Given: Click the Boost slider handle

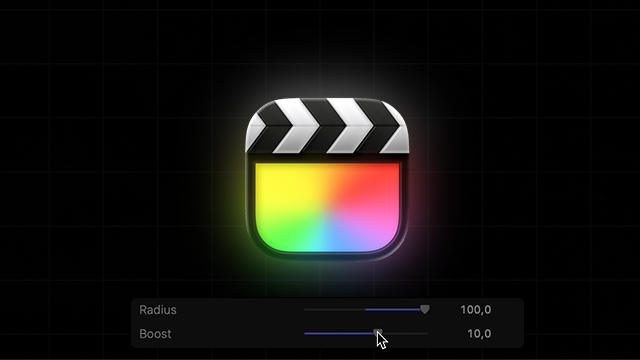Looking at the screenshot, I should [378, 333].
